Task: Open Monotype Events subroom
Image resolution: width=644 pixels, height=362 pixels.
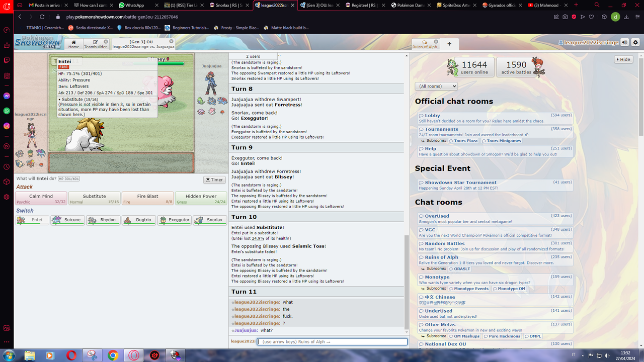Action: pyautogui.click(x=469, y=289)
